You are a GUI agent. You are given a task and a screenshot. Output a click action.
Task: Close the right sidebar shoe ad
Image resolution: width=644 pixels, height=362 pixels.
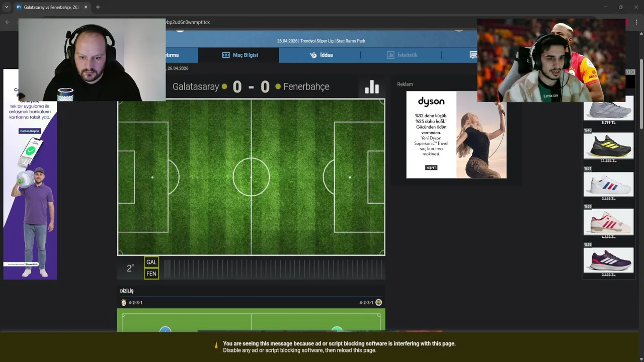coord(632,72)
